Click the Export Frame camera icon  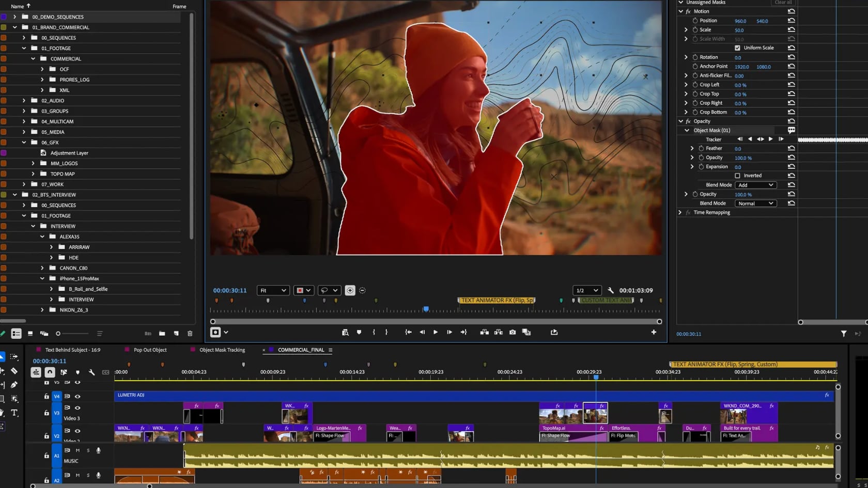tap(512, 333)
